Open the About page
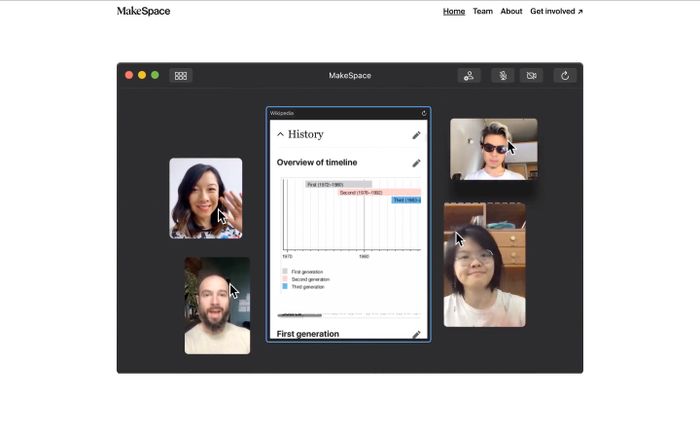The height and width of the screenshot is (438, 700). point(511,11)
